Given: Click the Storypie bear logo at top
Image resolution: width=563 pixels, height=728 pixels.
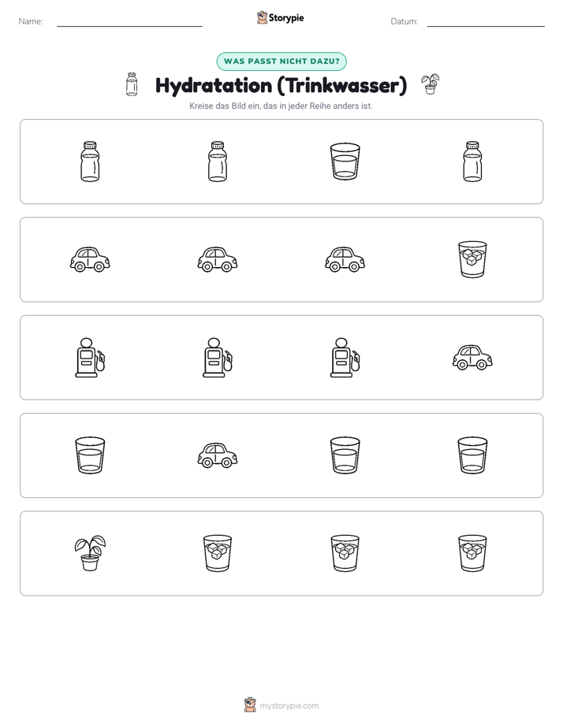Looking at the screenshot, I should tap(262, 17).
